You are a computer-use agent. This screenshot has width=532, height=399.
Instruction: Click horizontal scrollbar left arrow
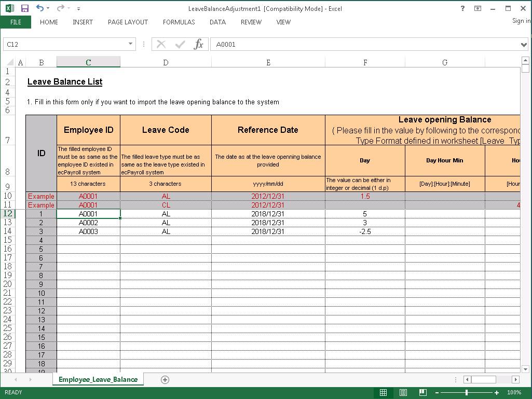[x=468, y=379]
